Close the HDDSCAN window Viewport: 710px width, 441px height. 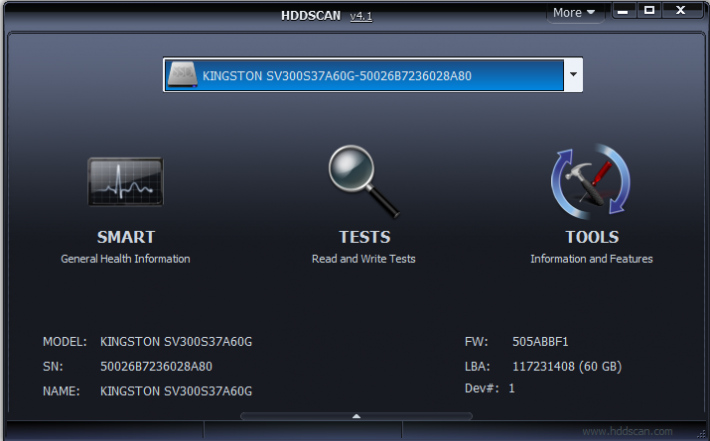coord(681,10)
